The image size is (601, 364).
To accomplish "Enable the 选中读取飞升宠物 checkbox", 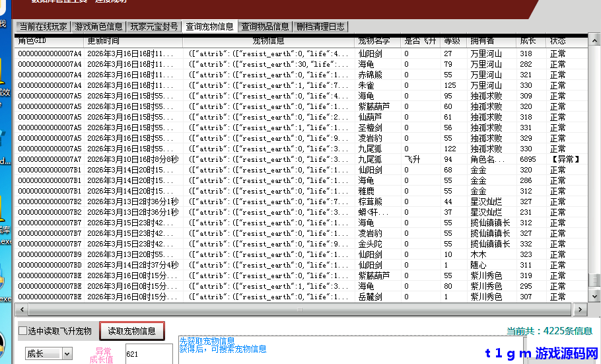I will pyautogui.click(x=22, y=331).
